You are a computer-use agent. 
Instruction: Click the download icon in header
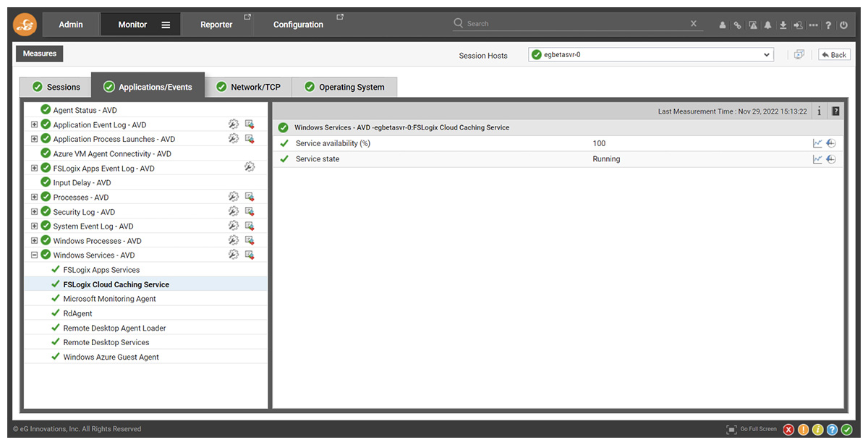[x=783, y=25]
